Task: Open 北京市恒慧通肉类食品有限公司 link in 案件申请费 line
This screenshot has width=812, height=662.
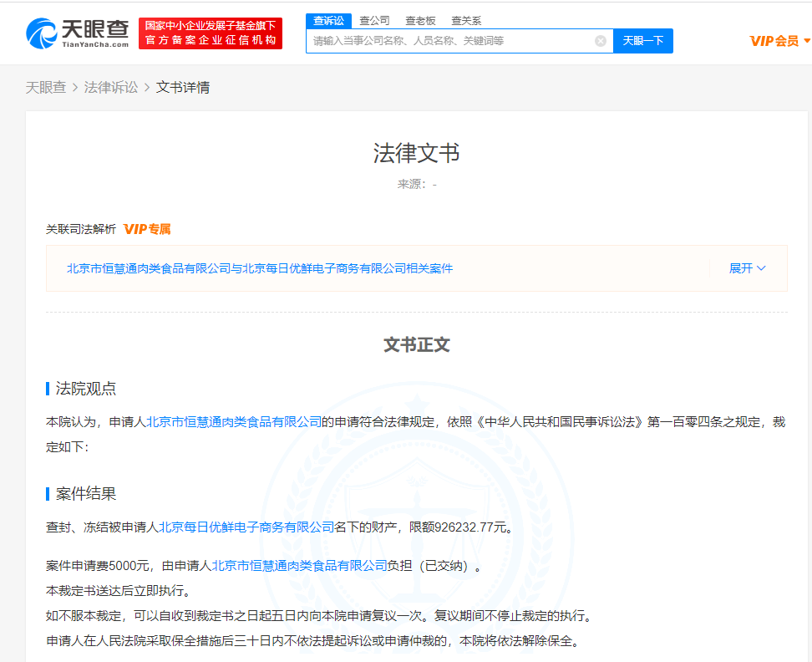Action: (299, 566)
